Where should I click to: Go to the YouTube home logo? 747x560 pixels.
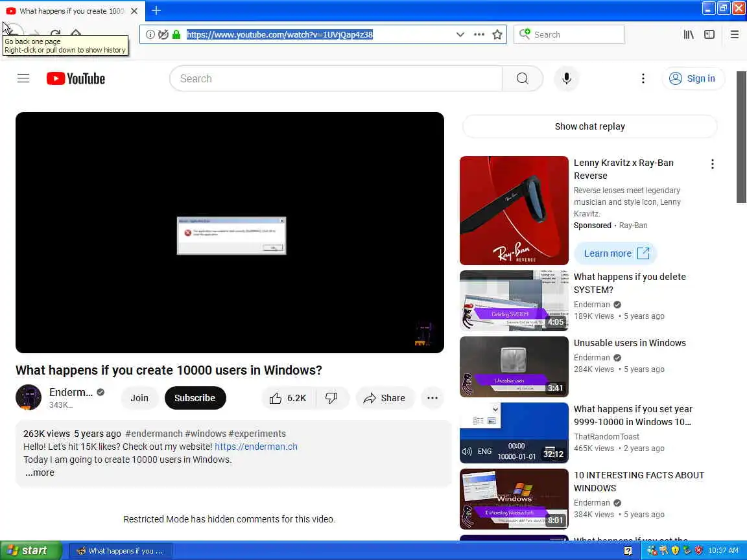[76, 78]
